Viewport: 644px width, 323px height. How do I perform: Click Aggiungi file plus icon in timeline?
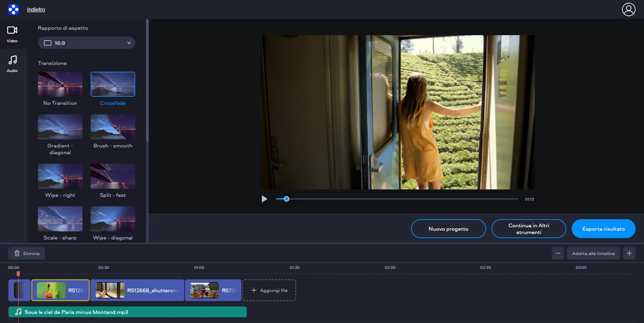click(x=254, y=290)
